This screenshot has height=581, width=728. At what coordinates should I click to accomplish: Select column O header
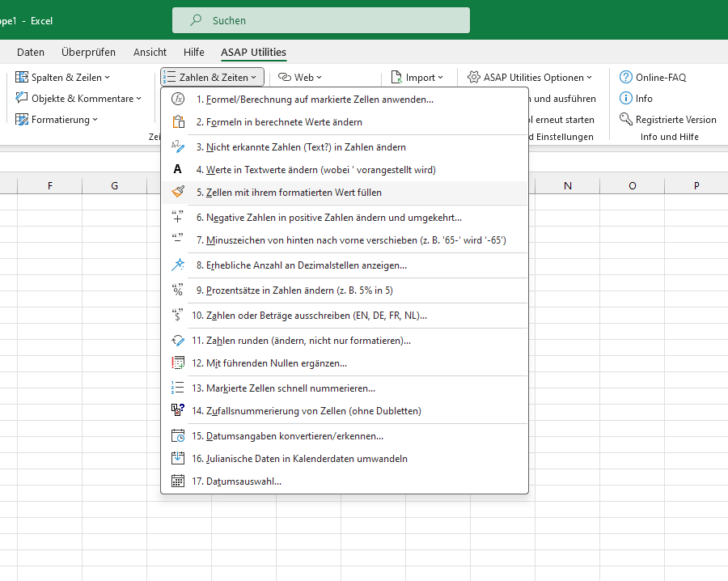(633, 186)
